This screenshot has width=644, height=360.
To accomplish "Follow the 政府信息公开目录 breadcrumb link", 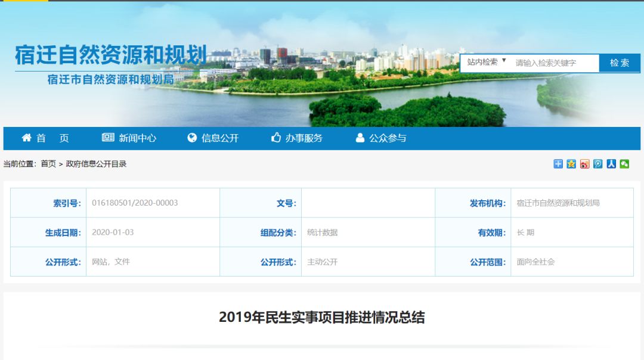I will tap(96, 164).
